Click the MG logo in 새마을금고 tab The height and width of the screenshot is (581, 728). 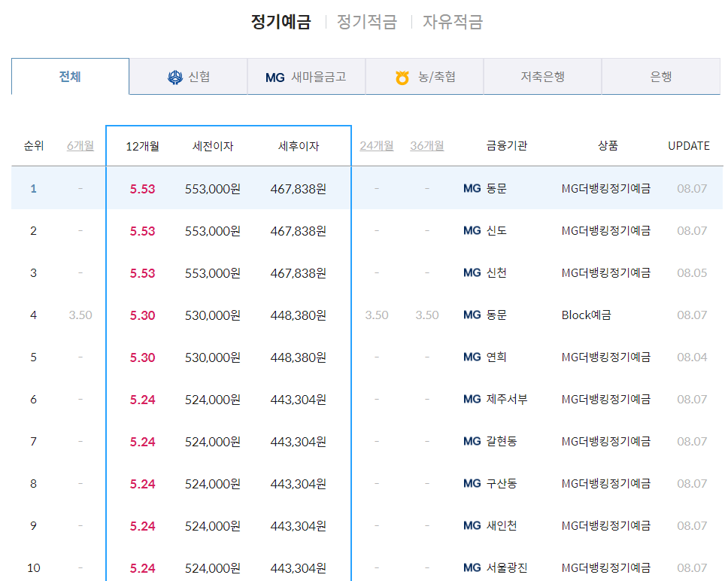275,78
